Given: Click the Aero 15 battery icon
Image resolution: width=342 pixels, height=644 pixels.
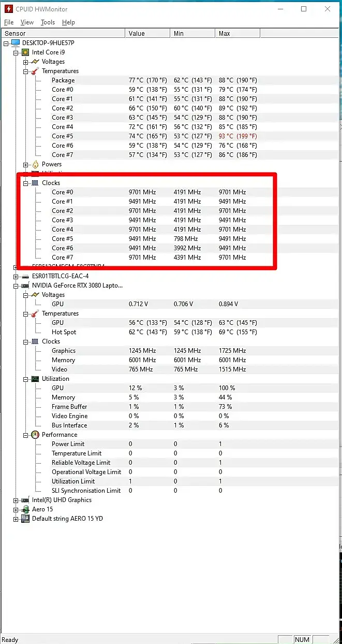Looking at the screenshot, I should (x=25, y=509).
